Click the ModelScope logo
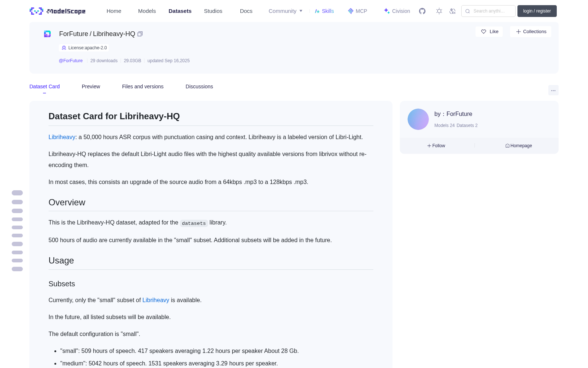The width and height of the screenshot is (588, 368). coord(57,11)
